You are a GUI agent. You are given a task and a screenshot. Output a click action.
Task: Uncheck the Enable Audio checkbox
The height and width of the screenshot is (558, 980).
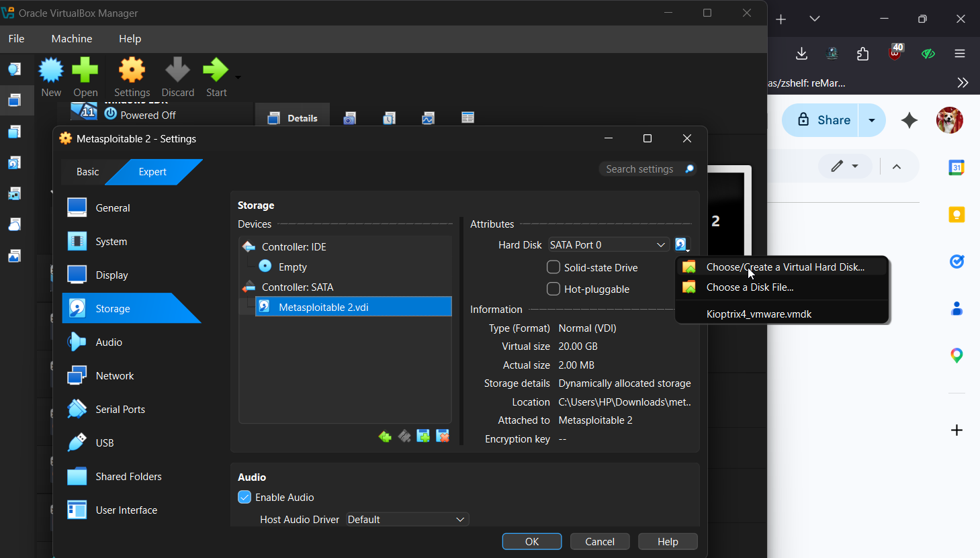(x=244, y=498)
